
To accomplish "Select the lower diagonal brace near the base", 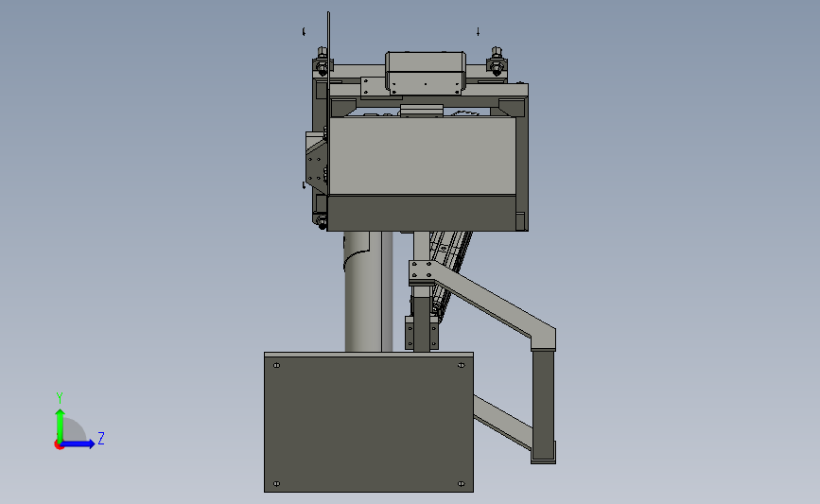I will click(x=502, y=422).
